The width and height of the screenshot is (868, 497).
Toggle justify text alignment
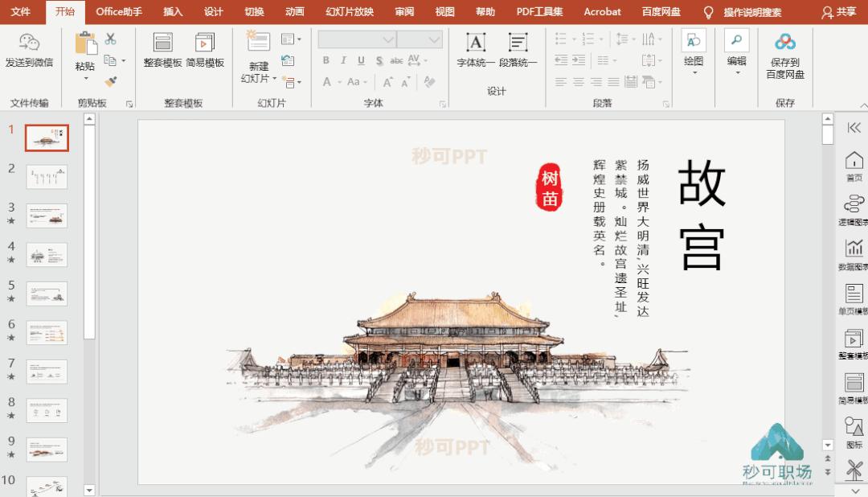coord(614,82)
